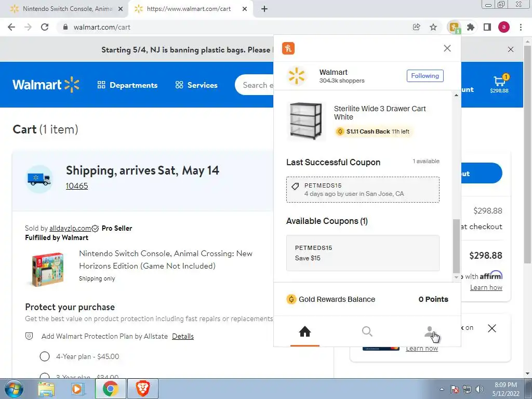Viewport: 532px width, 399px height.
Task: Click the Sterilite Wide 3 Drawer Cart title
Action: point(380,113)
